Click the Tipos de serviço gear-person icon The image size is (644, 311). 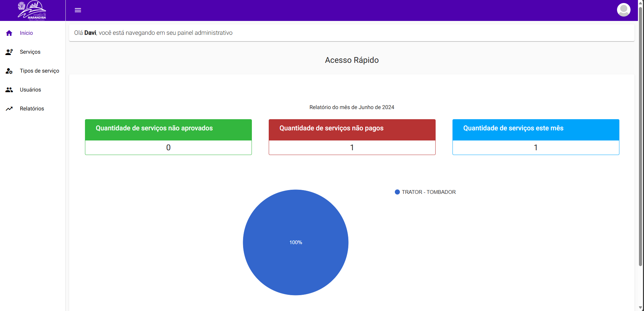pyautogui.click(x=9, y=71)
